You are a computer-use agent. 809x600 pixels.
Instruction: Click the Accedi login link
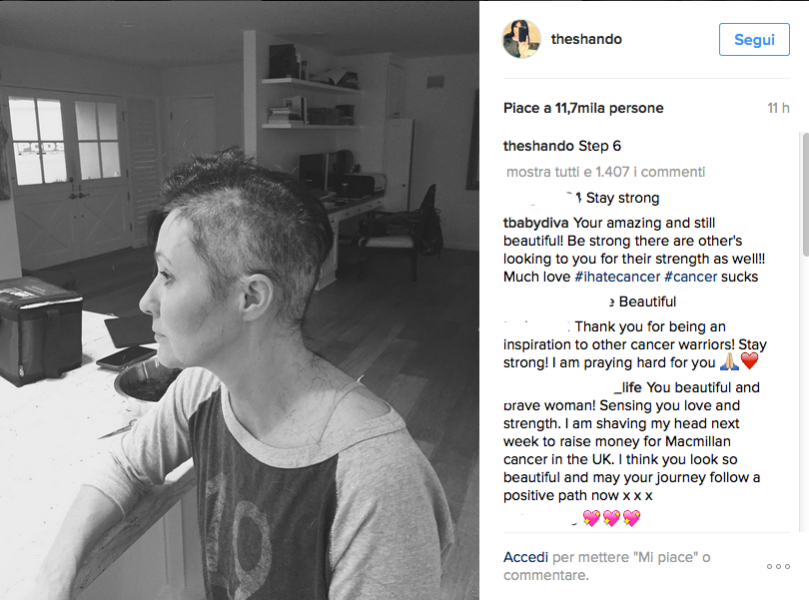tap(526, 557)
